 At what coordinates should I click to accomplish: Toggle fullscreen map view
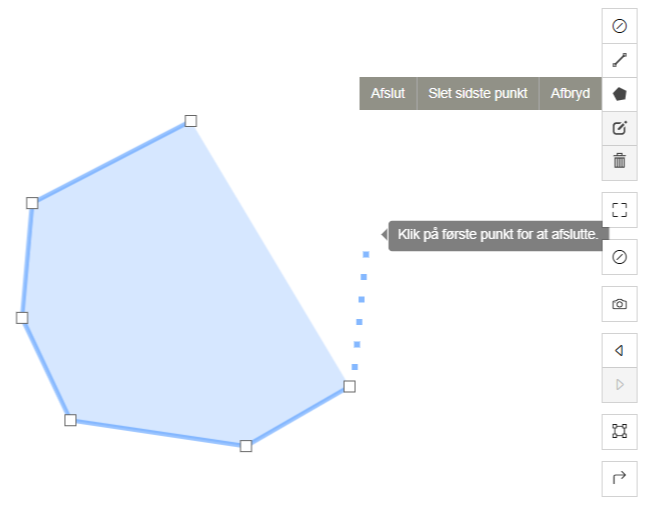coord(619,209)
